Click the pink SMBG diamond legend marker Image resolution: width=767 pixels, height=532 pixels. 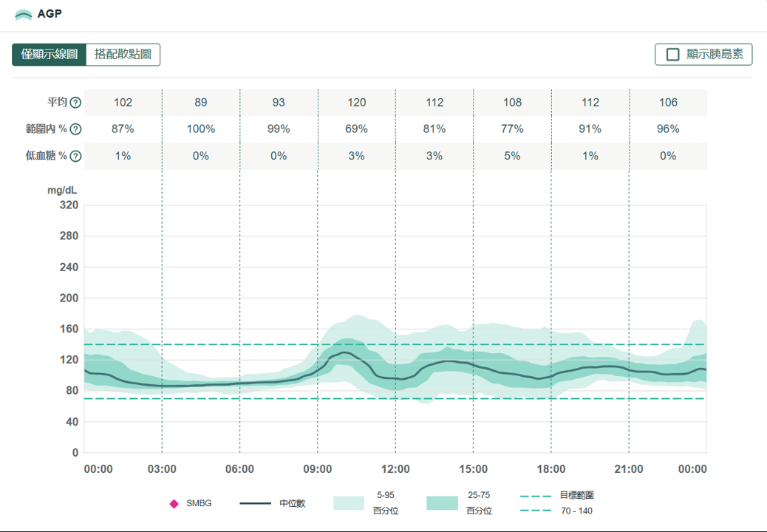[174, 504]
